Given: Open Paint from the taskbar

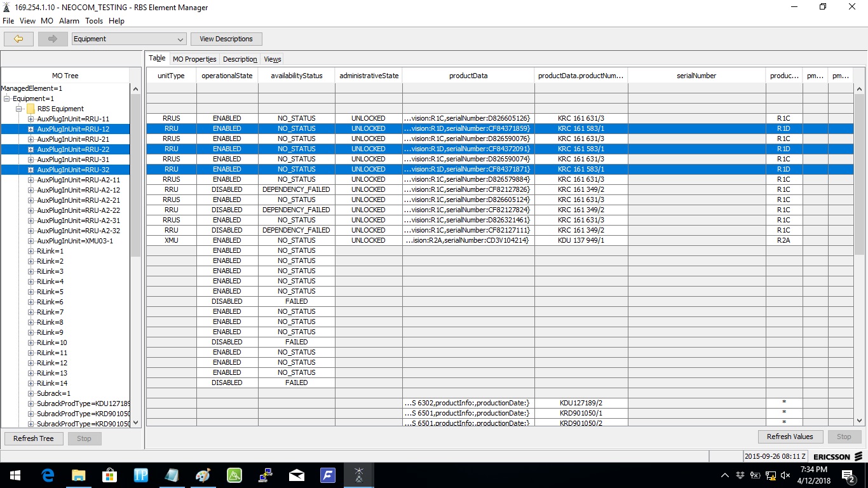Looking at the screenshot, I should pyautogui.click(x=203, y=475).
